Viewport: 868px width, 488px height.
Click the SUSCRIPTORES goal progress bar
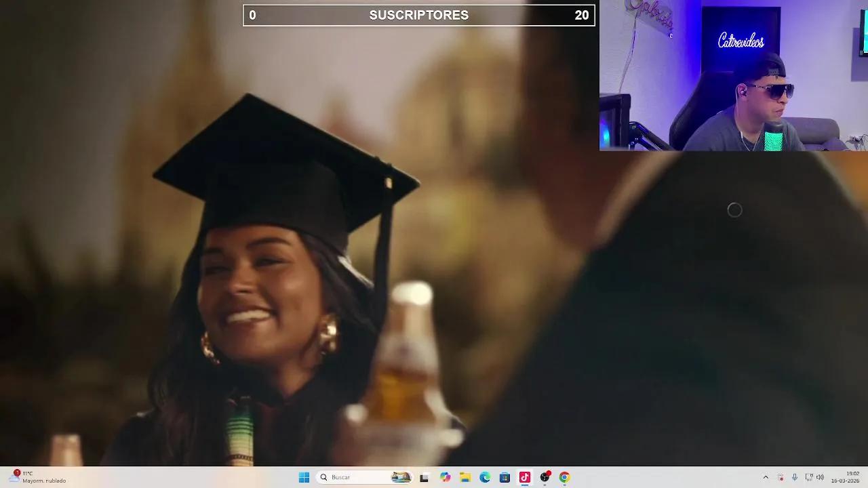point(418,15)
